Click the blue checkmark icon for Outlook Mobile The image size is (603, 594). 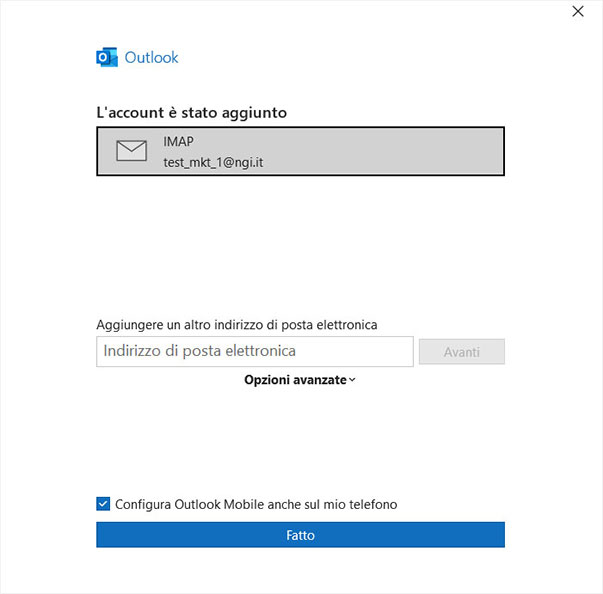tap(103, 504)
